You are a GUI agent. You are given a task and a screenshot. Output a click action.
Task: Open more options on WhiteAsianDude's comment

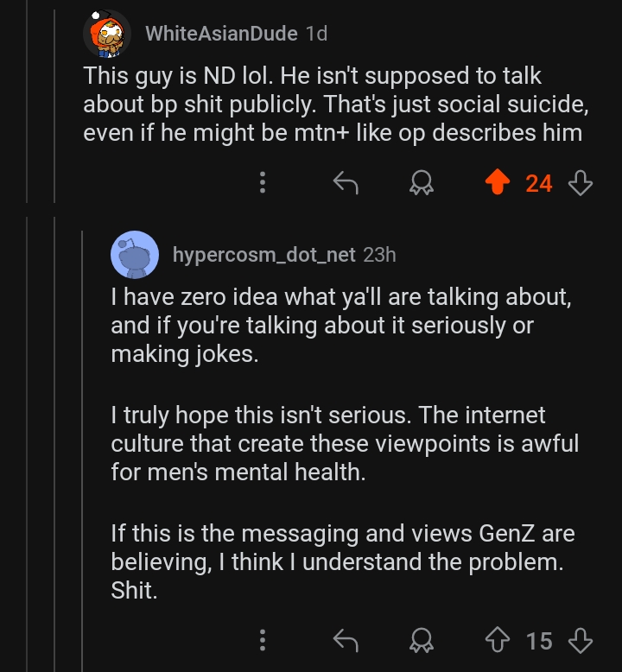(263, 182)
